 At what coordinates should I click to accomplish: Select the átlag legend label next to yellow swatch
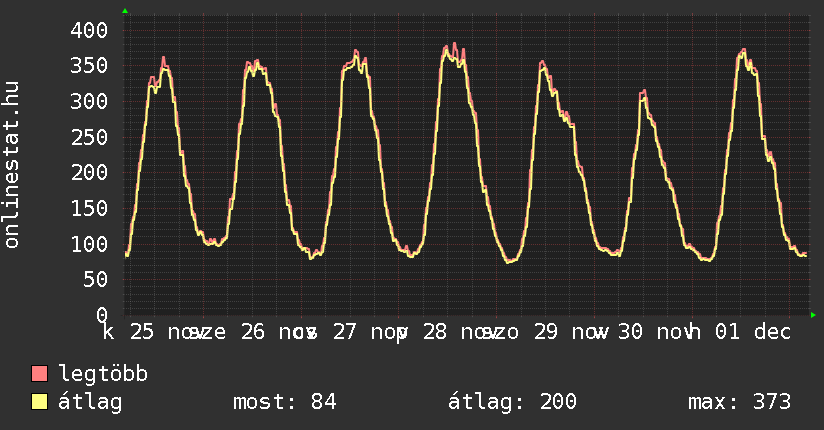pos(91,403)
